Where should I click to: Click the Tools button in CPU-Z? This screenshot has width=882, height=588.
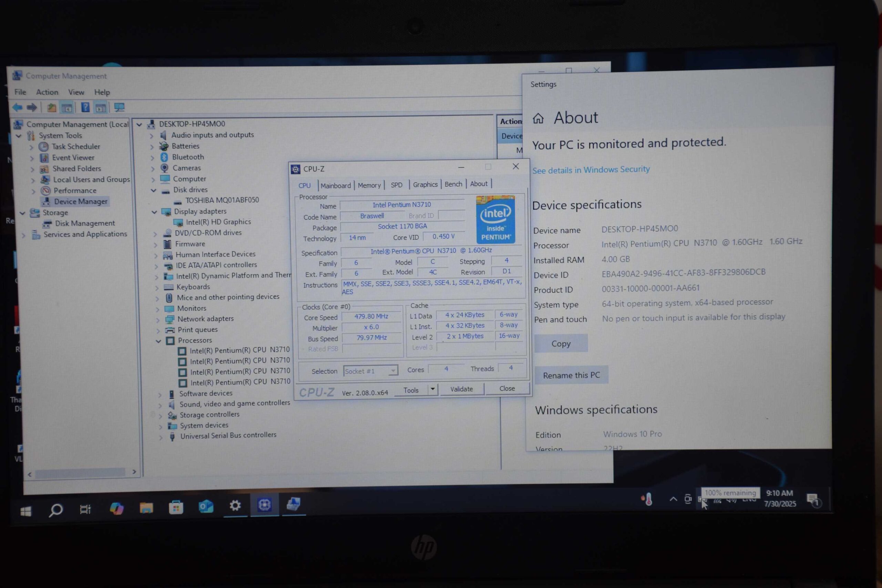click(x=411, y=390)
